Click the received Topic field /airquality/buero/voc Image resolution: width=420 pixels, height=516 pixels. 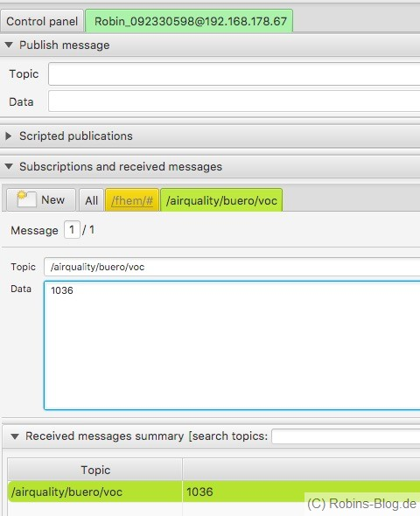[x=232, y=267]
